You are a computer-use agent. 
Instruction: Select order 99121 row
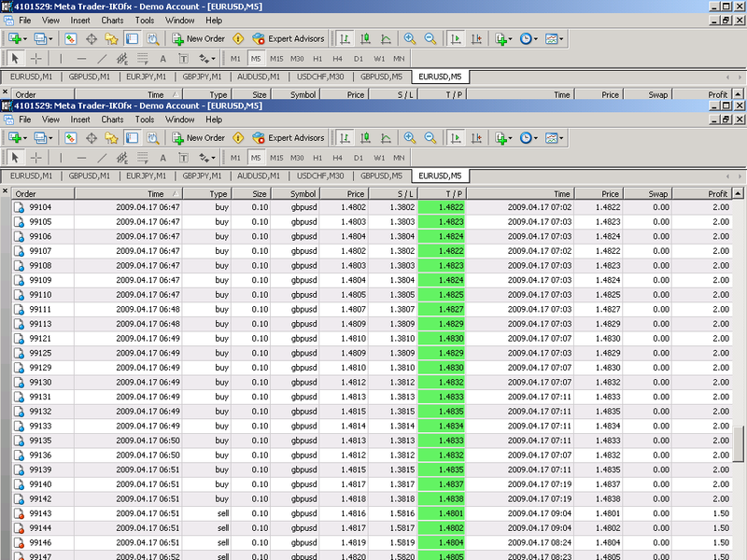[373, 339]
